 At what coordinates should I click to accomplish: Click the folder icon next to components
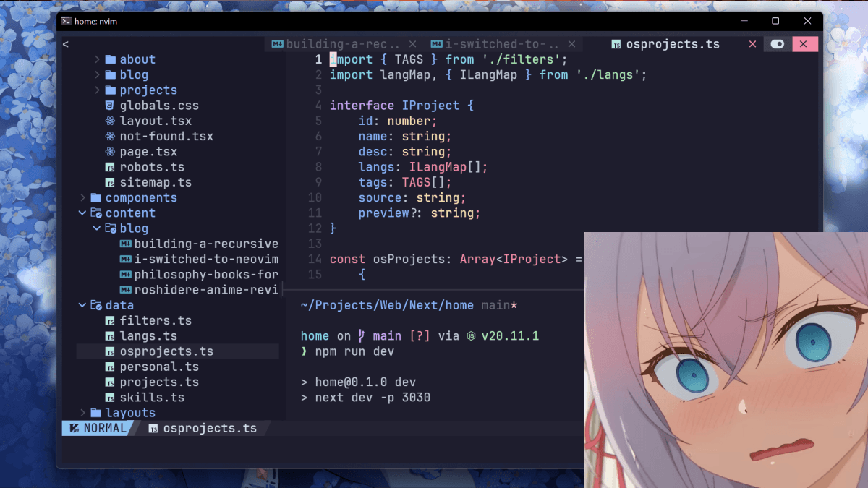coord(95,197)
